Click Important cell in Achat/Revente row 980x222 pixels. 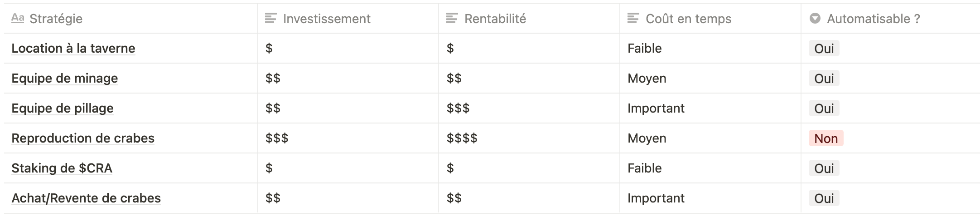click(x=710, y=198)
